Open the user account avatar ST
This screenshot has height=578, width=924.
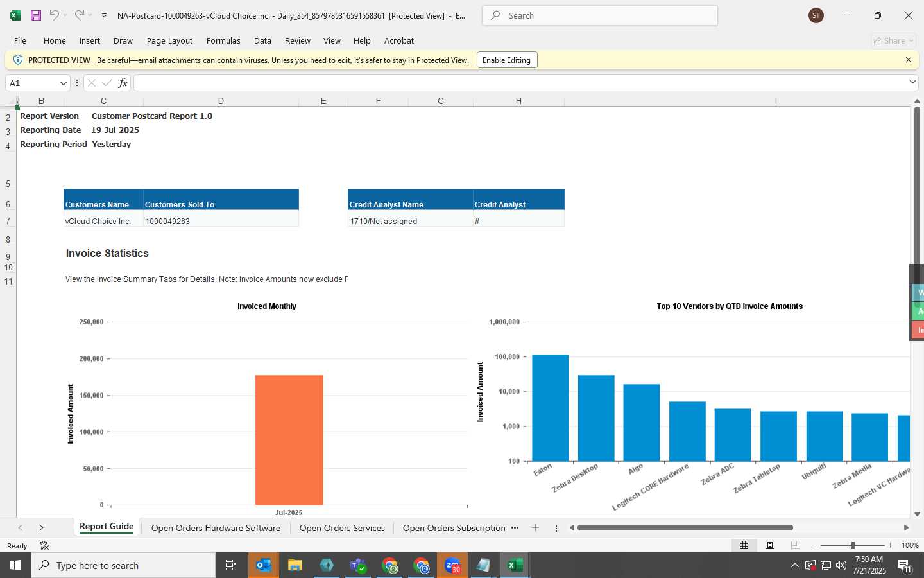(x=816, y=15)
